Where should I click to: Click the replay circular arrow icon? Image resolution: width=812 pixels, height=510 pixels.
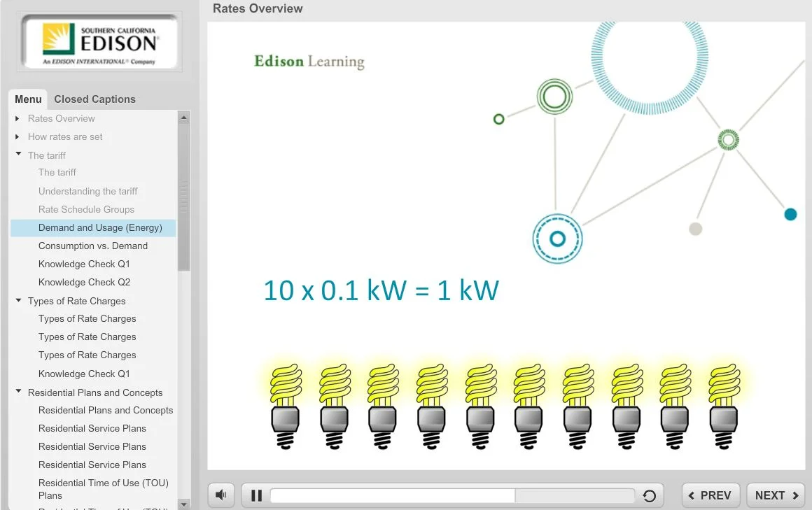coord(649,495)
